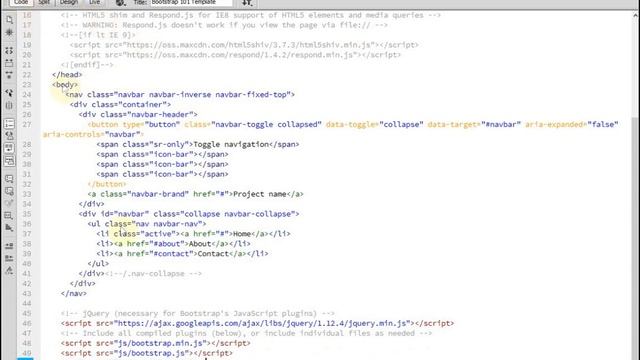Screen dimensions: 640x360
Task: Click the Indent Code icon
Action: tap(9, 246)
